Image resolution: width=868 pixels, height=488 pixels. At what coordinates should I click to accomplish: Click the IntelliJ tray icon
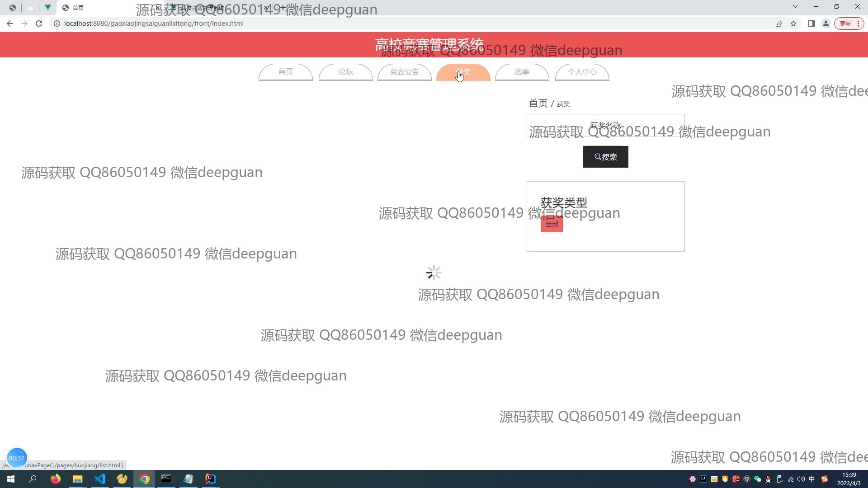pyautogui.click(x=703, y=479)
